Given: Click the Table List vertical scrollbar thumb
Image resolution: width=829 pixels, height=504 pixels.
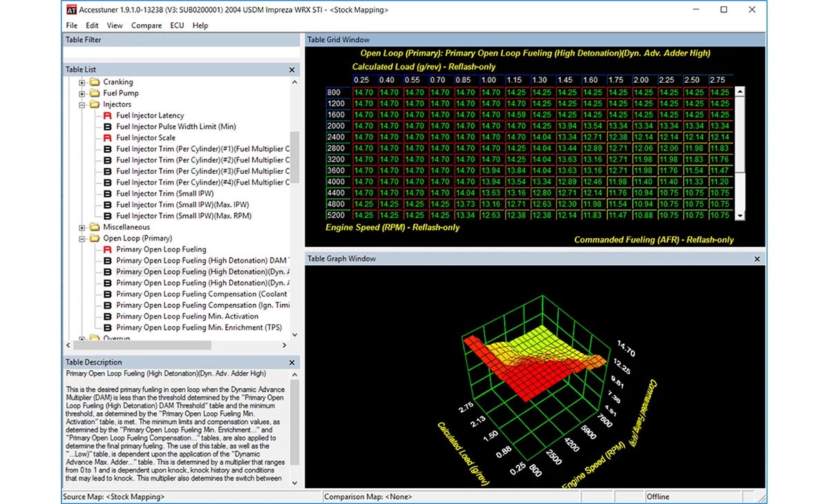Looking at the screenshot, I should [295, 157].
